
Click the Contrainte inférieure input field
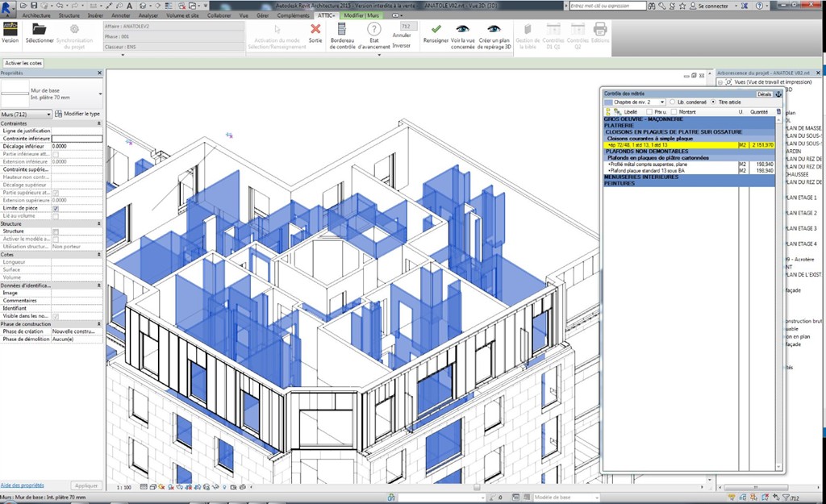pos(77,139)
